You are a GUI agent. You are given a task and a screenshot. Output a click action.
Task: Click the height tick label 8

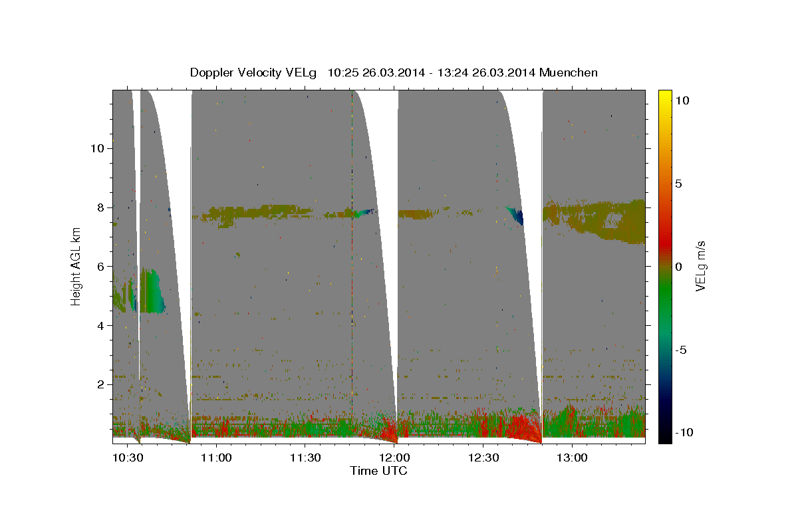point(100,207)
